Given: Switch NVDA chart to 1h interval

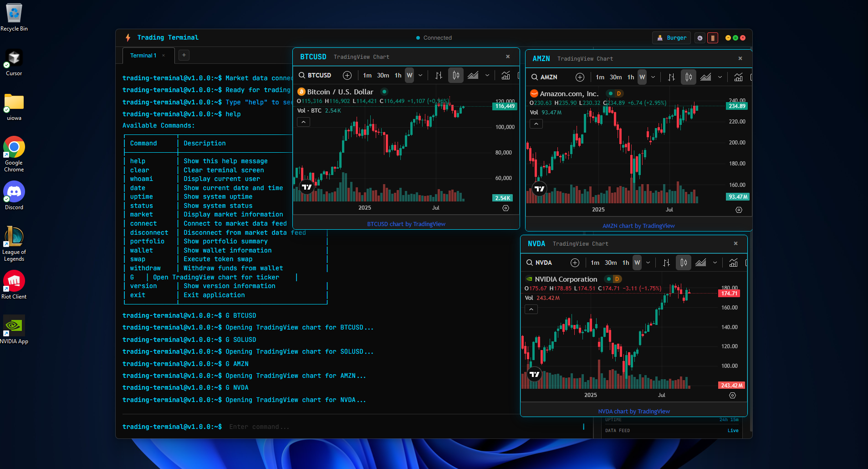Looking at the screenshot, I should (626, 263).
